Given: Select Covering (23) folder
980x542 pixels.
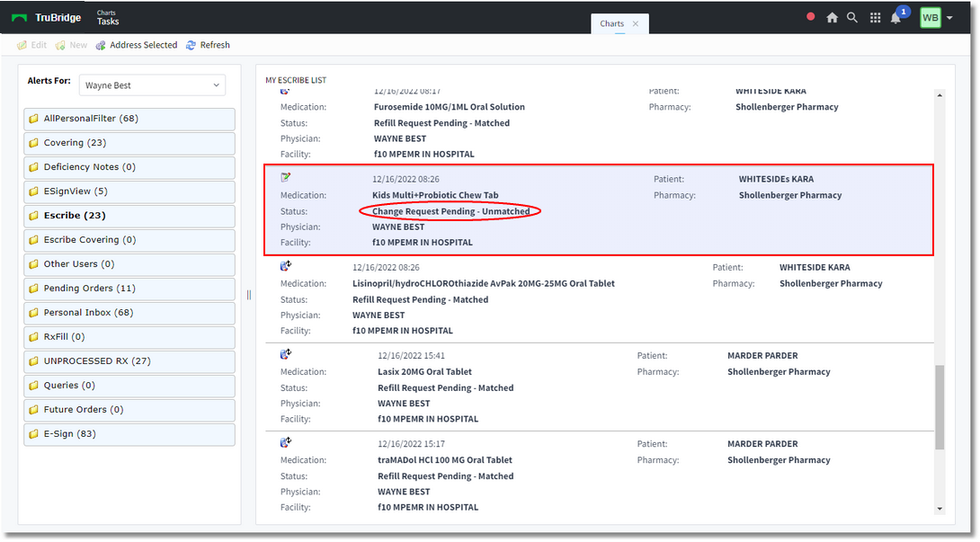Looking at the screenshot, I should click(x=129, y=143).
